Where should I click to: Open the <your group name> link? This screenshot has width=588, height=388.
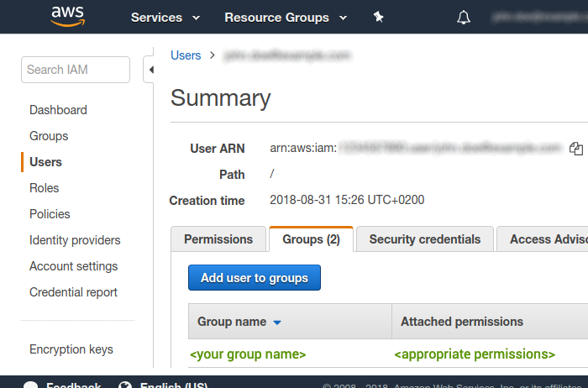pos(248,354)
